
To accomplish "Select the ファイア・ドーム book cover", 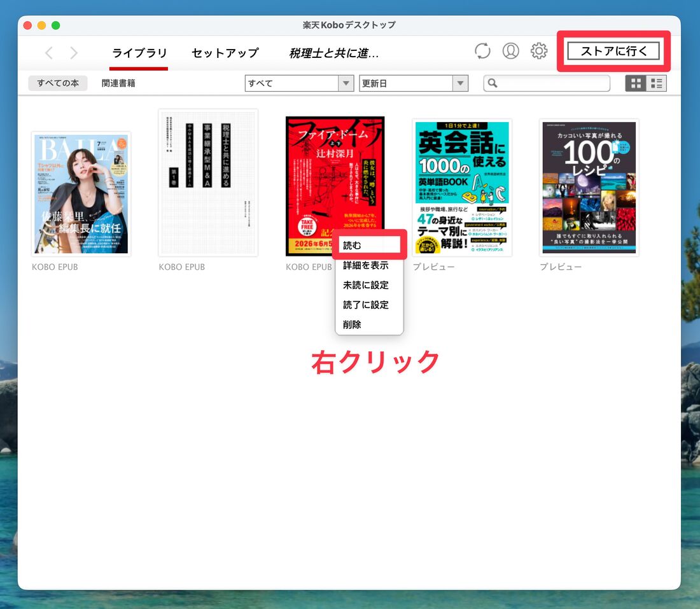I will (335, 186).
